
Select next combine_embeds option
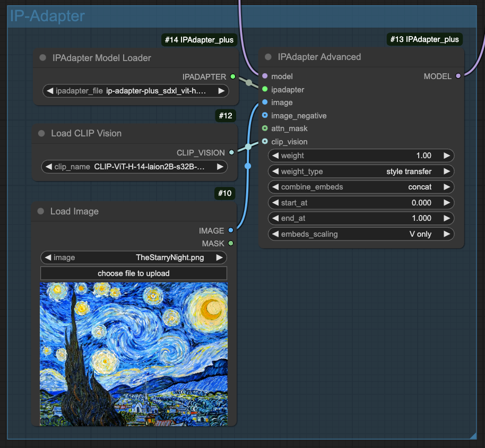[447, 187]
